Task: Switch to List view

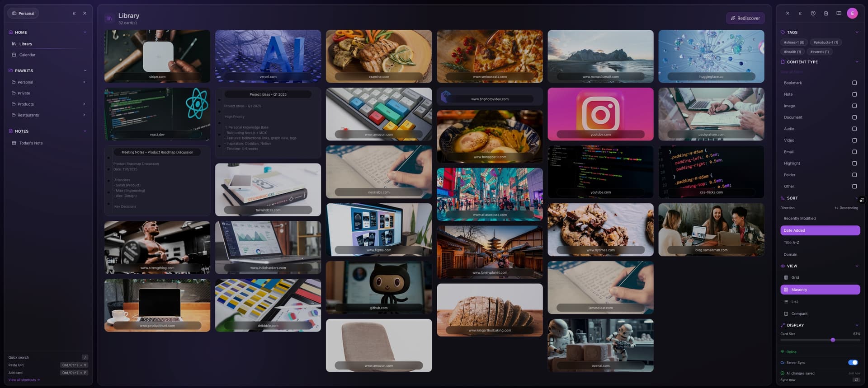Action: click(794, 302)
